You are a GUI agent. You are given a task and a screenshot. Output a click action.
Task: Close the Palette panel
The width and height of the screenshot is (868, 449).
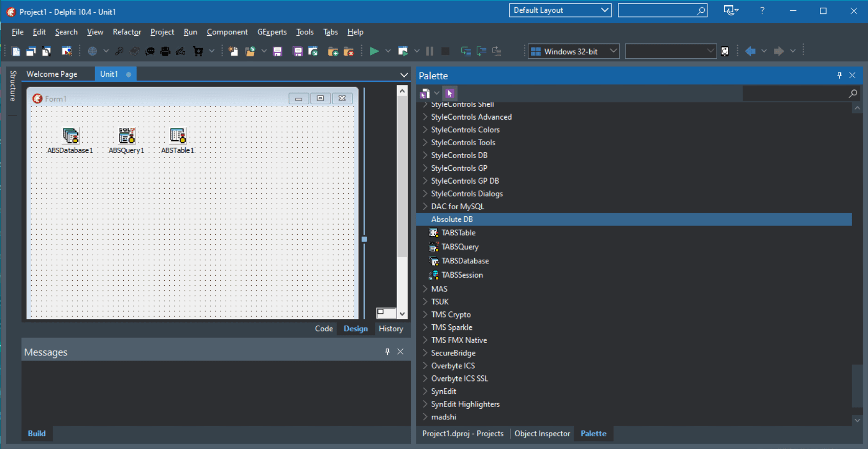click(x=852, y=75)
